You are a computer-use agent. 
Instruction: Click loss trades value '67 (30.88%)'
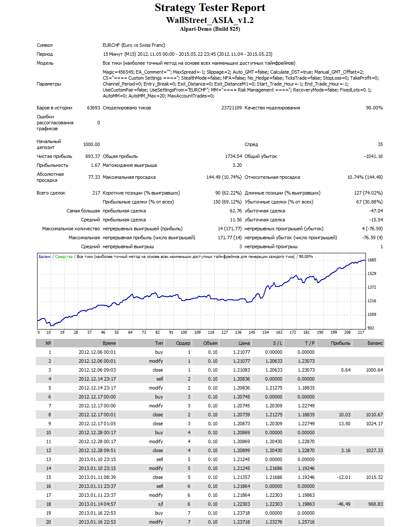369,202
